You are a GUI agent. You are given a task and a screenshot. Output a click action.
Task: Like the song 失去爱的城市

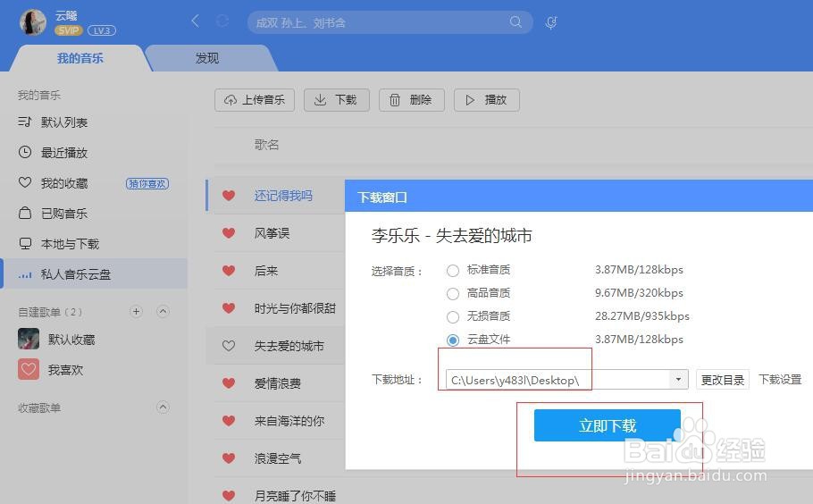click(229, 346)
